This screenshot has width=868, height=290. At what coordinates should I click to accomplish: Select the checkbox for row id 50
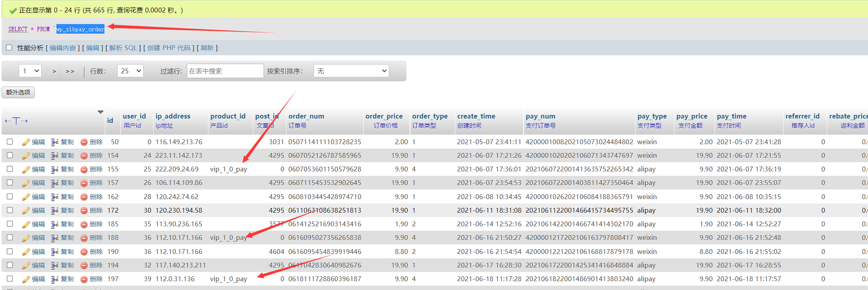point(10,142)
